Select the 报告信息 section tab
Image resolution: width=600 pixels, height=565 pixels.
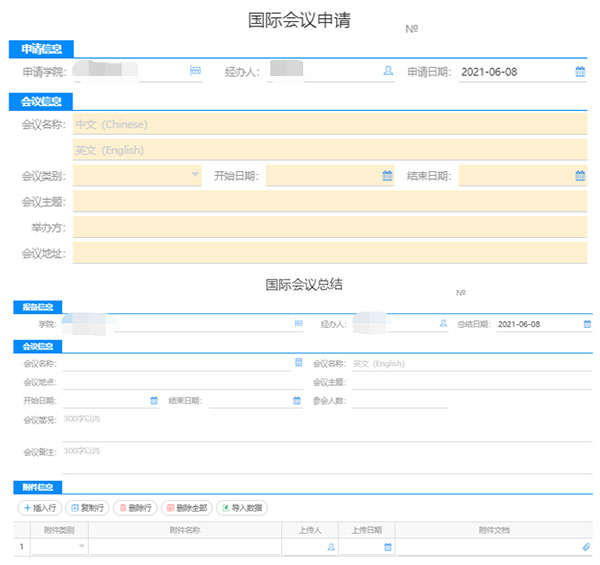click(38, 307)
